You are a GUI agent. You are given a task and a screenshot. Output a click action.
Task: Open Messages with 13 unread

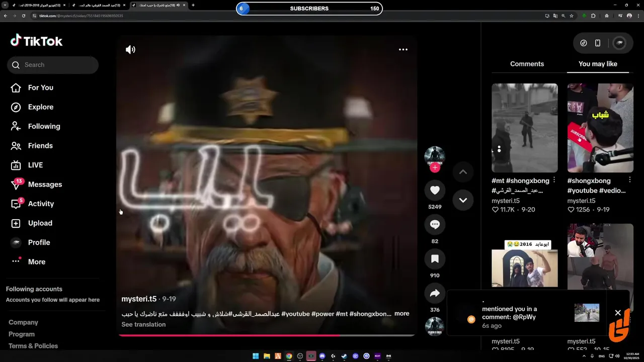[36, 185]
